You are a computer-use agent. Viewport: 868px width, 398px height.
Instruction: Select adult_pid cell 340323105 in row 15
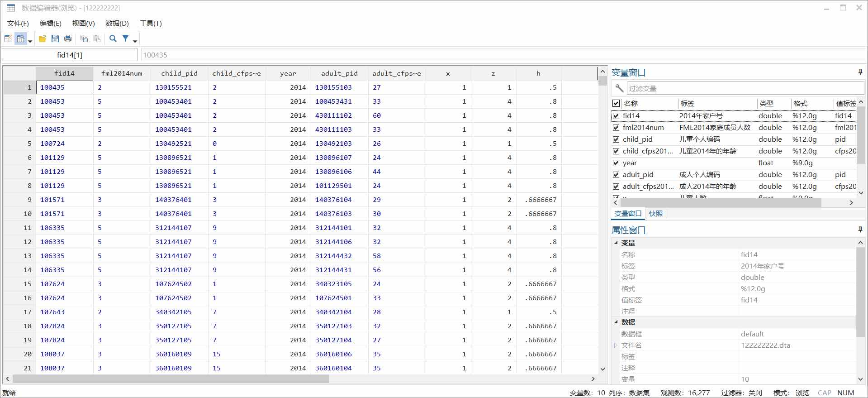(339, 284)
